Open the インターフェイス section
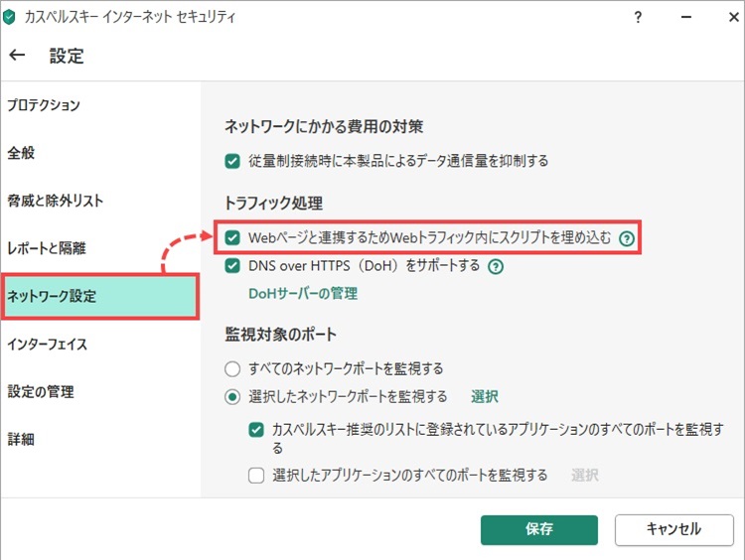 [47, 344]
